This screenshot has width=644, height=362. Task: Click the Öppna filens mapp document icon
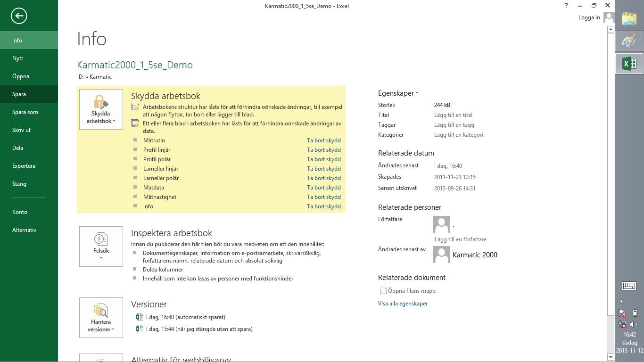point(383,291)
